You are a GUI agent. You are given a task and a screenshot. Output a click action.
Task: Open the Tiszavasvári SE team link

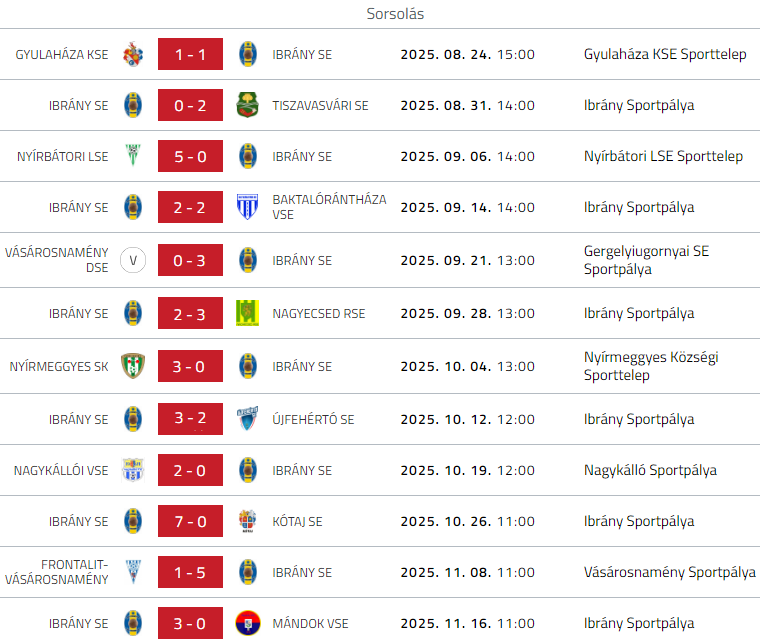(320, 105)
